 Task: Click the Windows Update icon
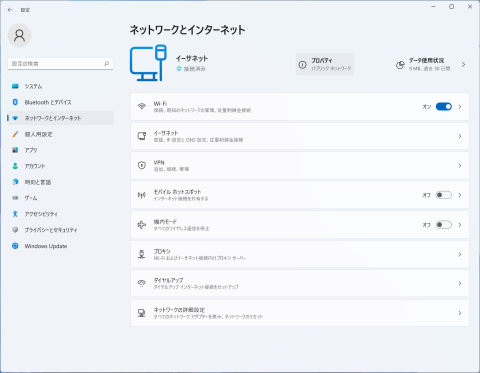pyautogui.click(x=15, y=246)
